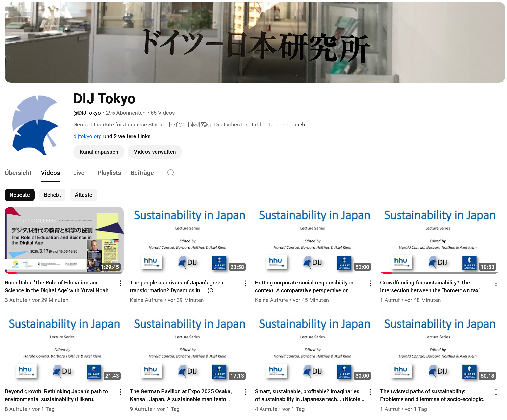Switch to the Live tab
The image size is (507, 420).
coord(79,173)
